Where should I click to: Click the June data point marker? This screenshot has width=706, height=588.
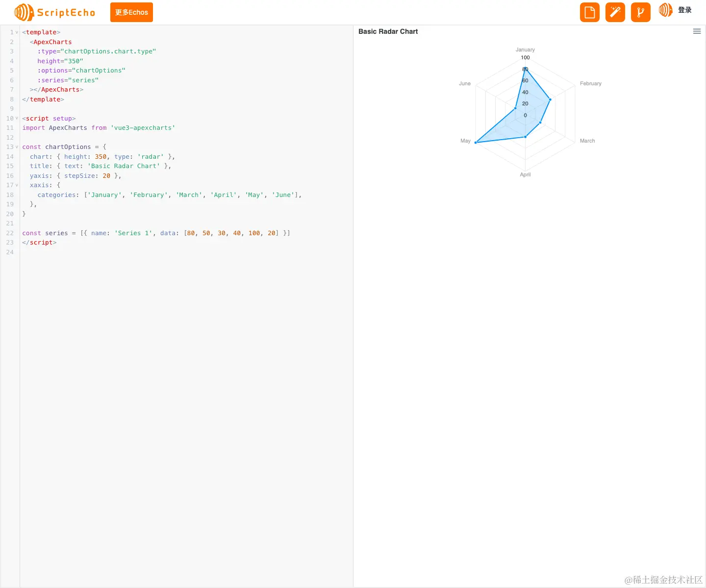(515, 108)
